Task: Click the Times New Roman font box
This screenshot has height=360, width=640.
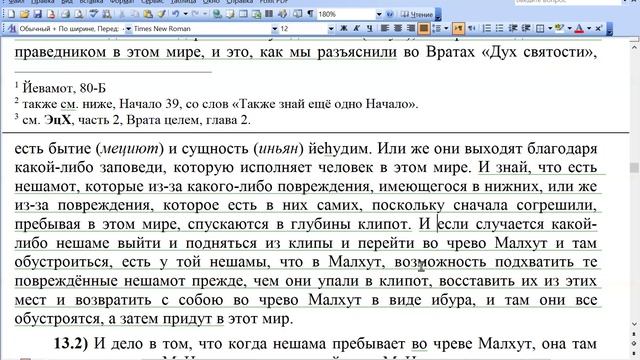Action: [x=202, y=29]
